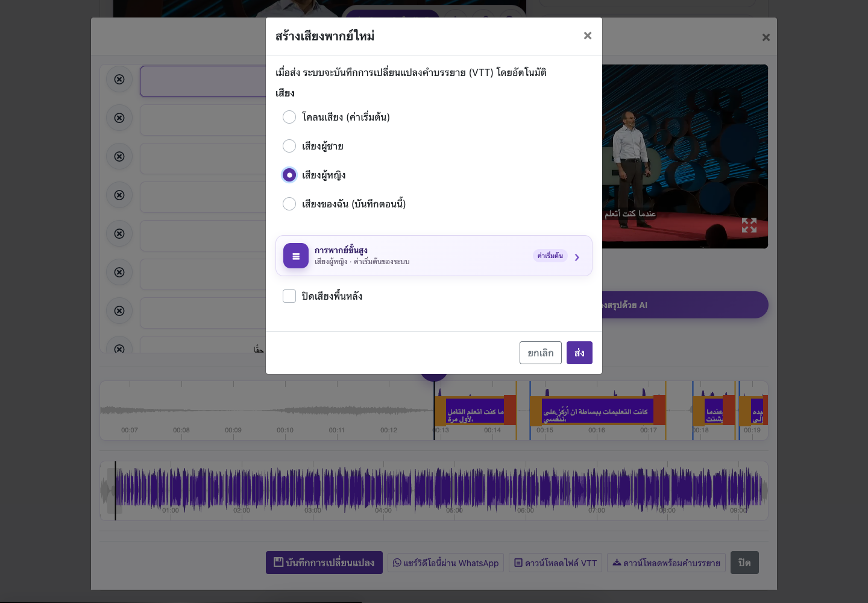Screen dimensions: 868x603
Task: Click the floppy disk save icon
Action: click(278, 562)
